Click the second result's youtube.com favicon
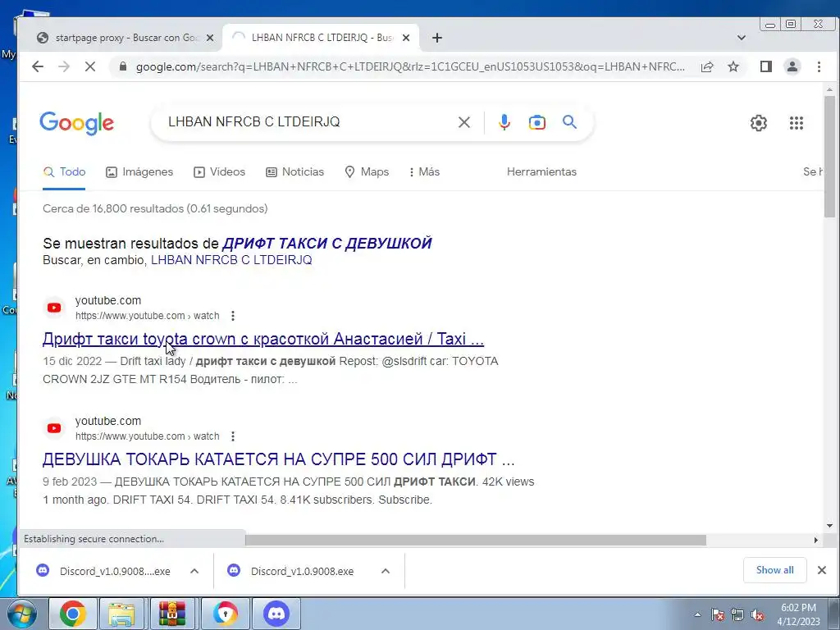The width and height of the screenshot is (840, 630). tap(54, 428)
